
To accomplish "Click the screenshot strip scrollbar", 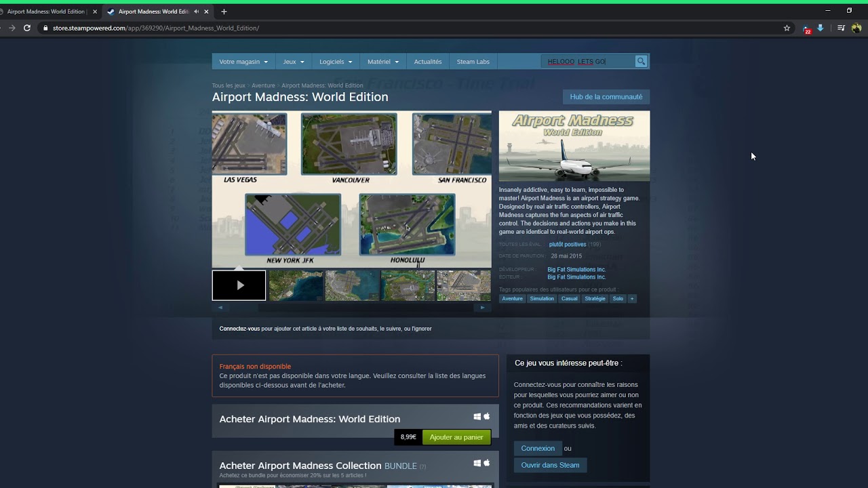I will (351, 308).
